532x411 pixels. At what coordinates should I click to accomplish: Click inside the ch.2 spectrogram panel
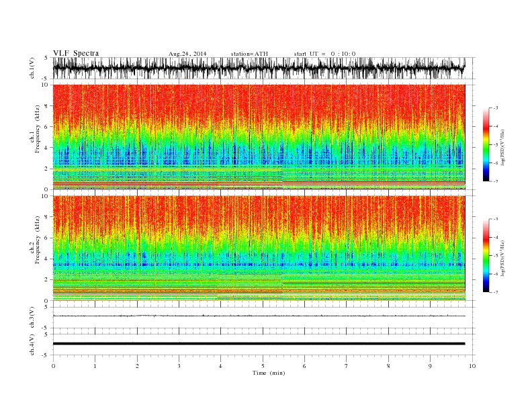259,248
